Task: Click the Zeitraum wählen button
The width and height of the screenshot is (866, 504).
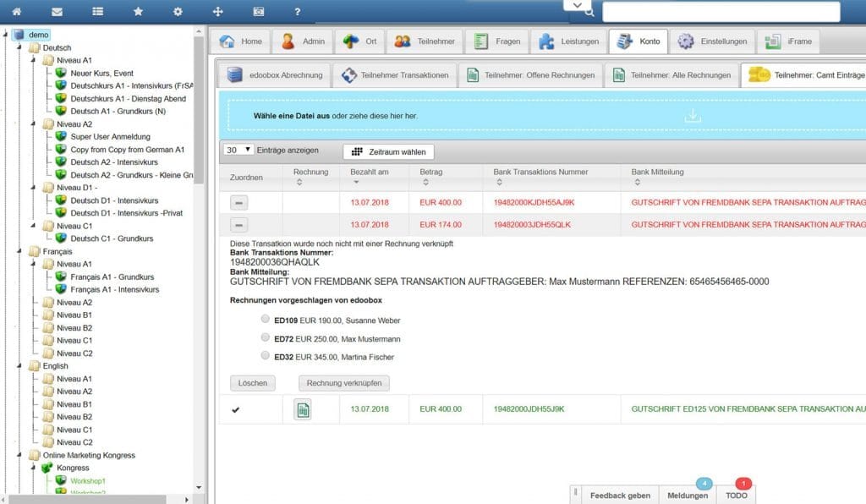Action: 388,151
